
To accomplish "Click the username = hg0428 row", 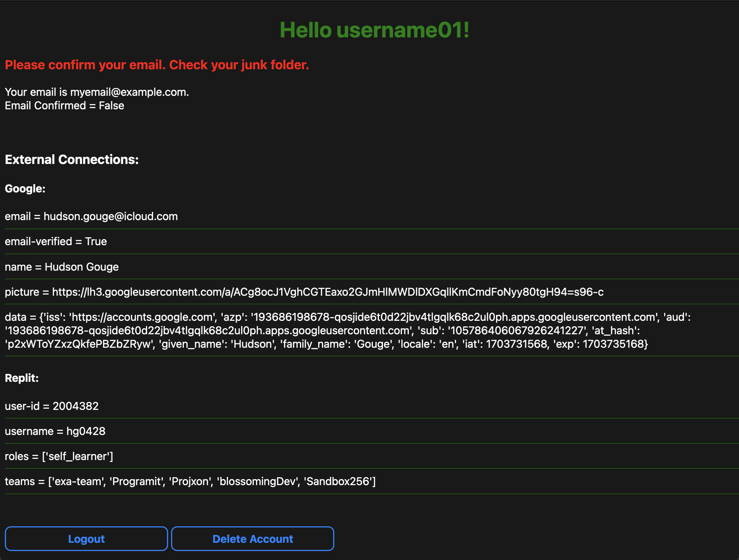I will 55,431.
